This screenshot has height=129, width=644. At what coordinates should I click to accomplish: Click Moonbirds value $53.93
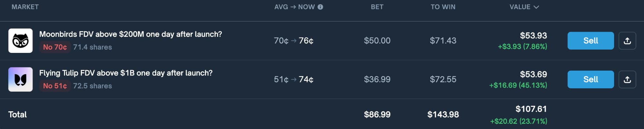point(533,35)
